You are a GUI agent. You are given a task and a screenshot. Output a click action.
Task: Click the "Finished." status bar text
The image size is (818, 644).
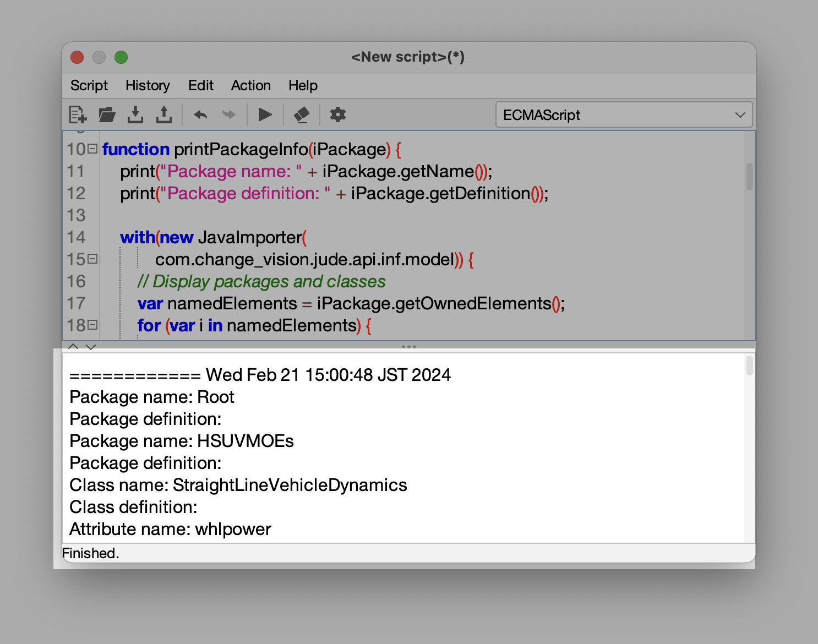pyautogui.click(x=91, y=553)
